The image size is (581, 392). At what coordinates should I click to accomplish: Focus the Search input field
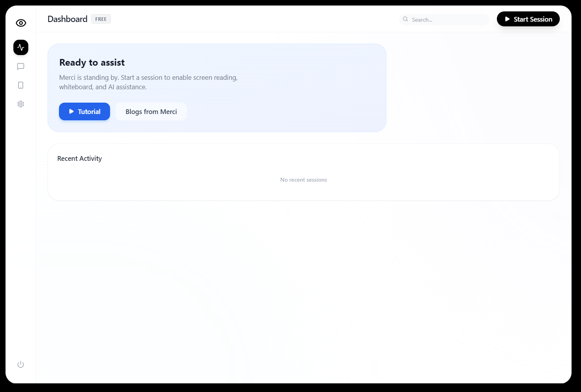pyautogui.click(x=444, y=19)
